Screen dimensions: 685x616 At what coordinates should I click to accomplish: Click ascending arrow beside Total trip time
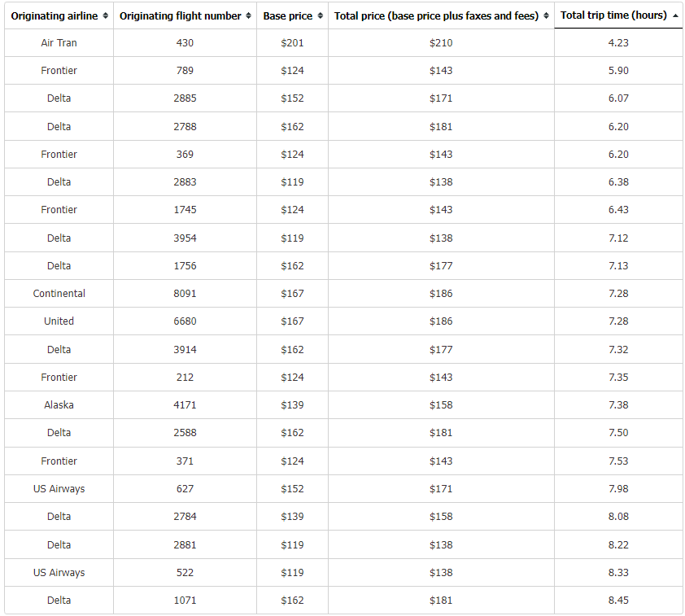675,15
